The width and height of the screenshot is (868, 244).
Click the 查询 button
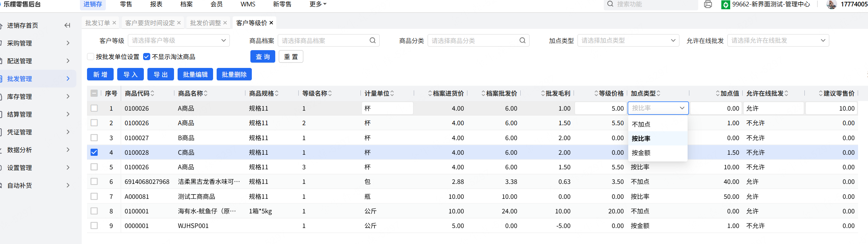263,57
